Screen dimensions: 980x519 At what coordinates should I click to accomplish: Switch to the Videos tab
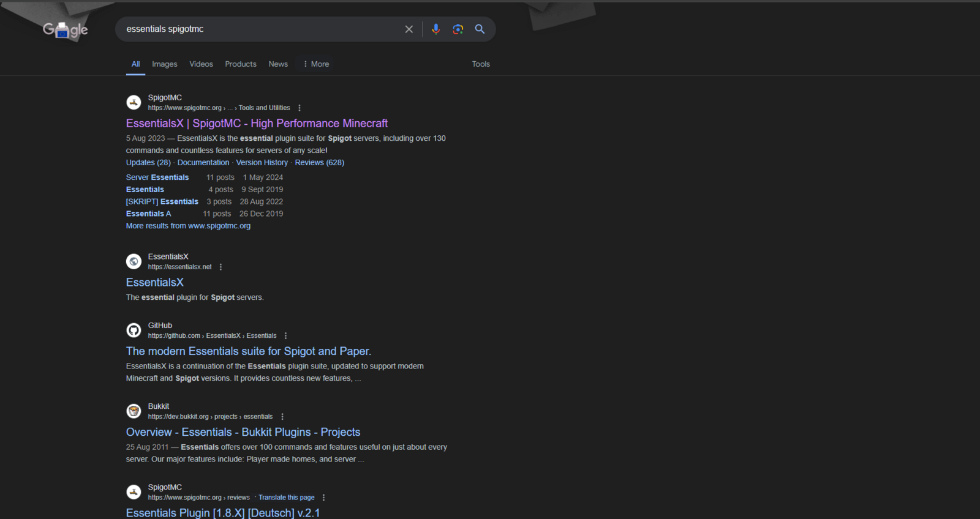[201, 64]
